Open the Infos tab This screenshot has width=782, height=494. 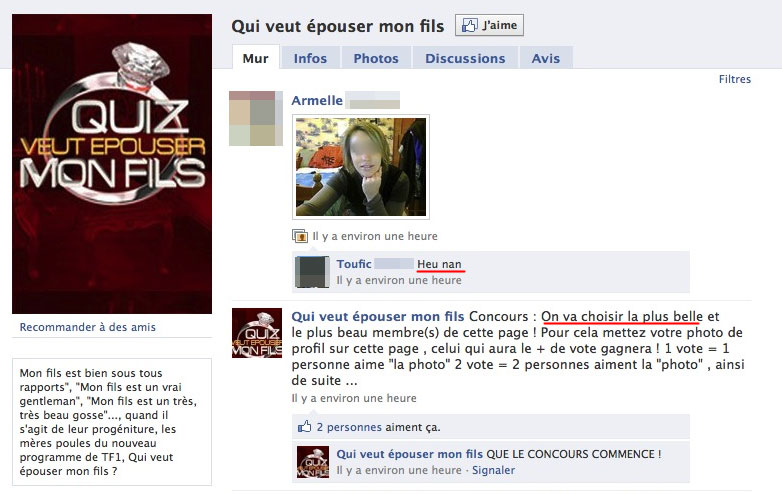tap(310, 58)
